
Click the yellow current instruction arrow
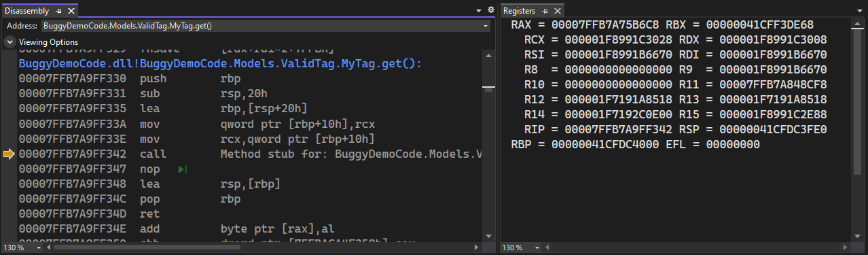coord(9,154)
